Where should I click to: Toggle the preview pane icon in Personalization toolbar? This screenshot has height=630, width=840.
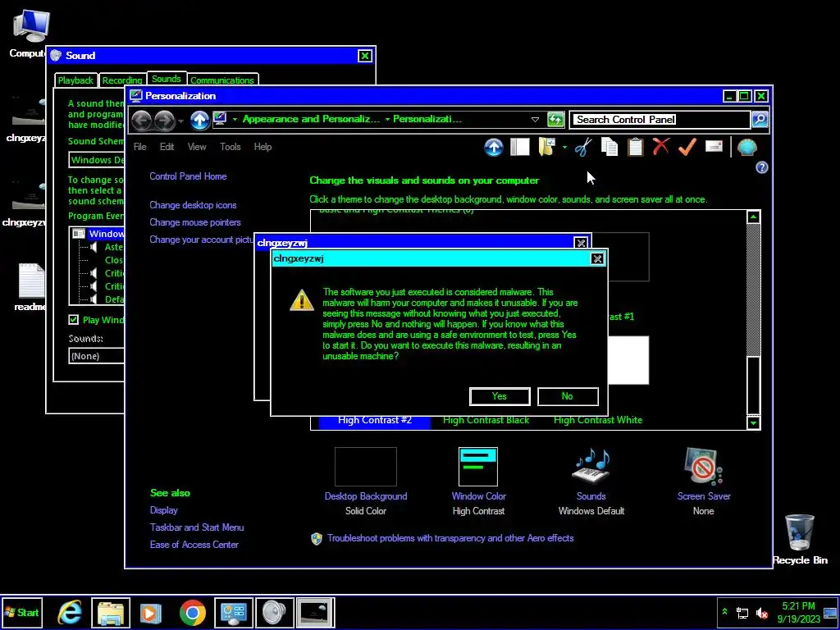coord(519,148)
